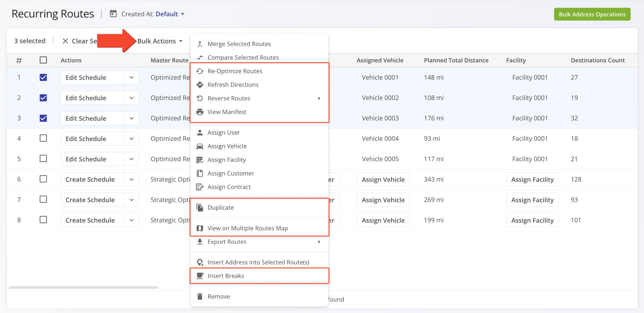Viewport: 644px width, 313px height.
Task: Toggle the select-all checkbox in header
Action: point(43,60)
